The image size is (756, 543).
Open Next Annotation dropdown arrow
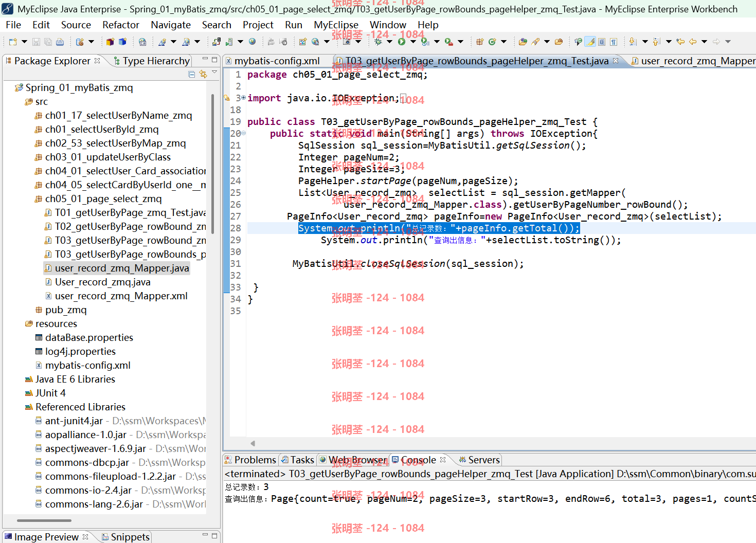click(x=645, y=42)
